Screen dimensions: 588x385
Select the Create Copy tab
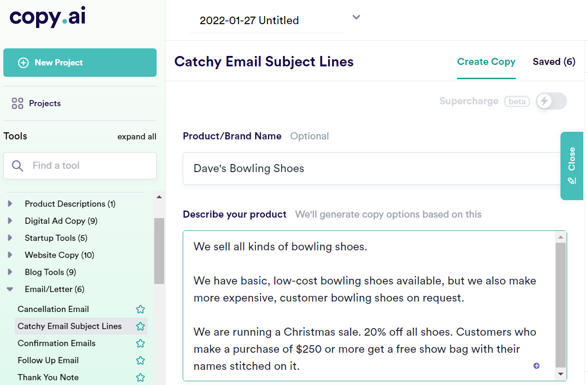click(486, 62)
